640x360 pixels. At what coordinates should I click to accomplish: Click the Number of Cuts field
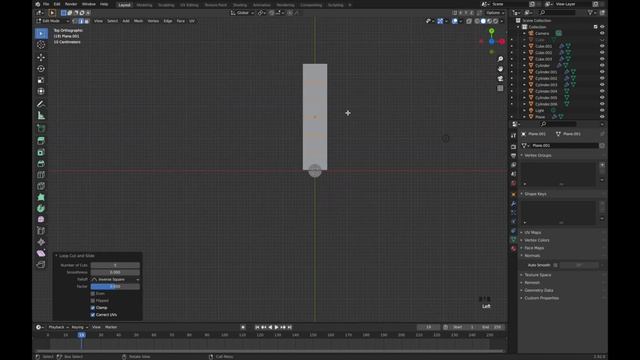[x=115, y=265]
